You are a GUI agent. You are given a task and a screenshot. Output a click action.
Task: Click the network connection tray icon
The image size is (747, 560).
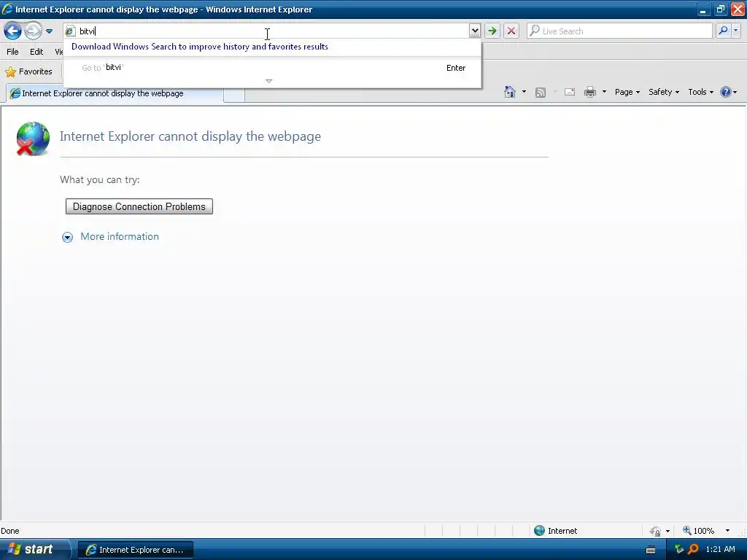[x=679, y=550]
